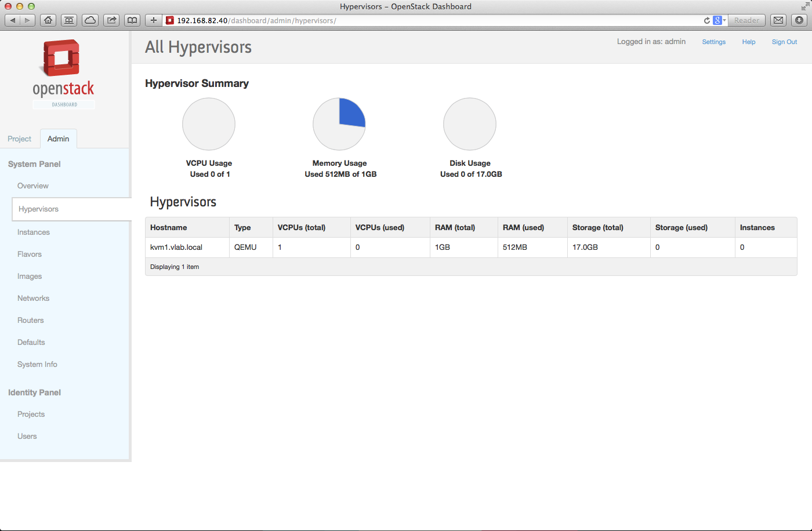The image size is (812, 531).
Task: Open the downloads arrow icon
Action: 799,20
